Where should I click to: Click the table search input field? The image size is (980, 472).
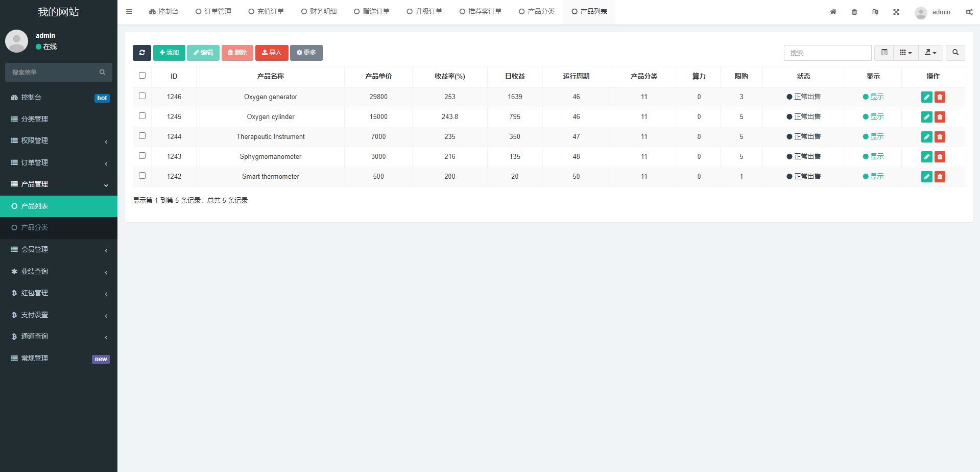point(827,53)
